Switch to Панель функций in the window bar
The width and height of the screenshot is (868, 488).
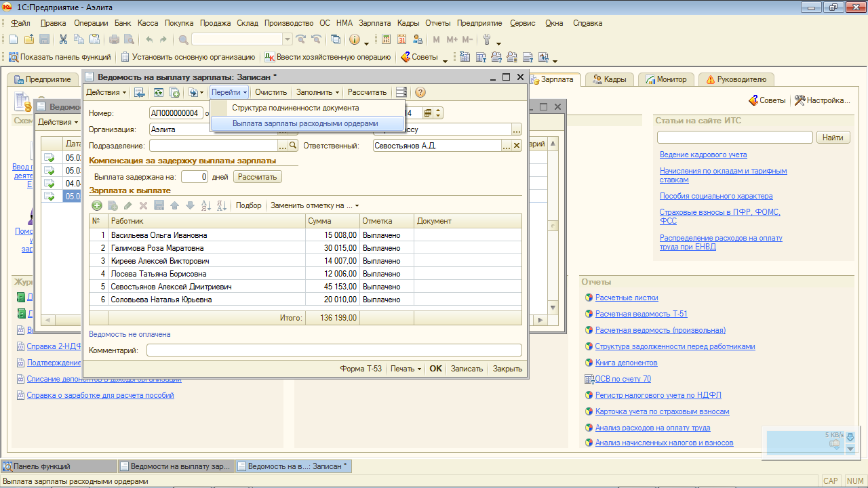point(58,466)
